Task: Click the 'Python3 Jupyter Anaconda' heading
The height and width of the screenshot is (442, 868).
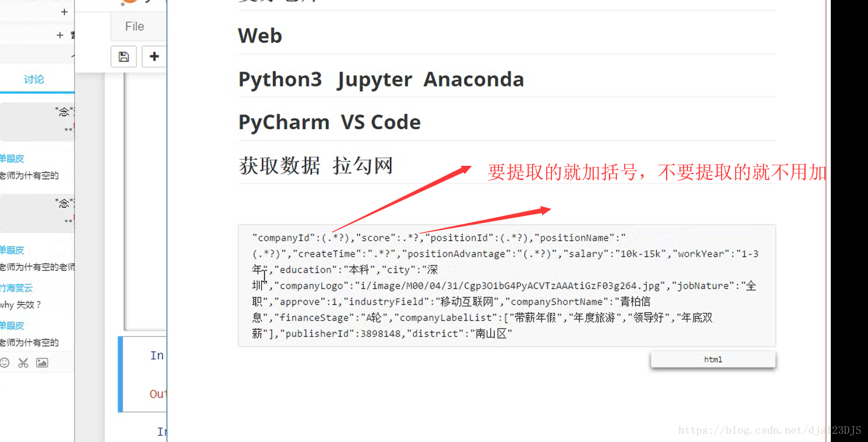Action: tap(381, 80)
